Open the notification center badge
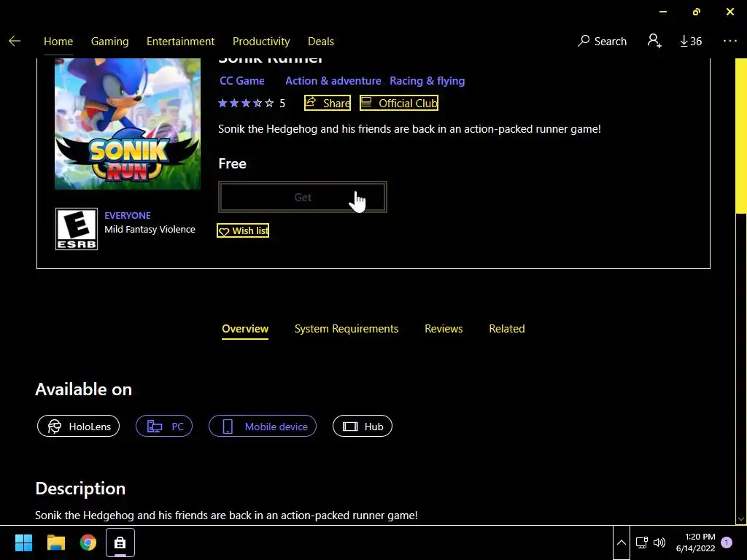Screen dimensions: 747x560 (x=727, y=542)
